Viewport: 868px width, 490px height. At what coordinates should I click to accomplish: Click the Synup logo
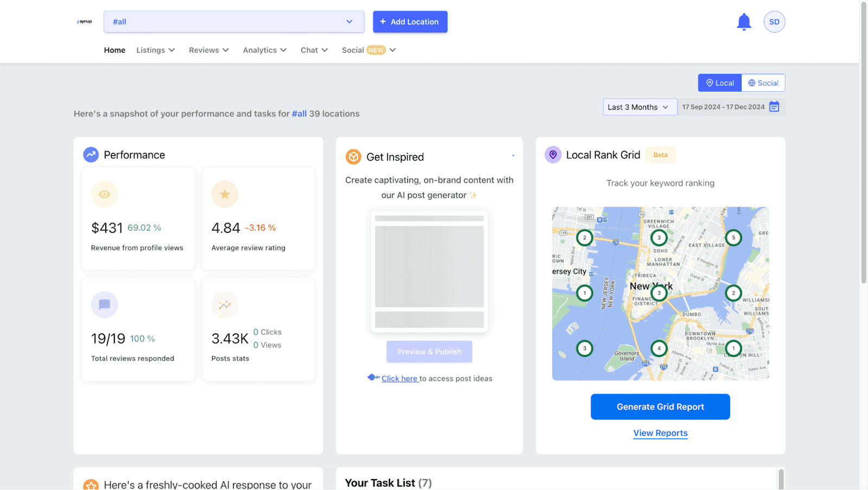click(85, 22)
